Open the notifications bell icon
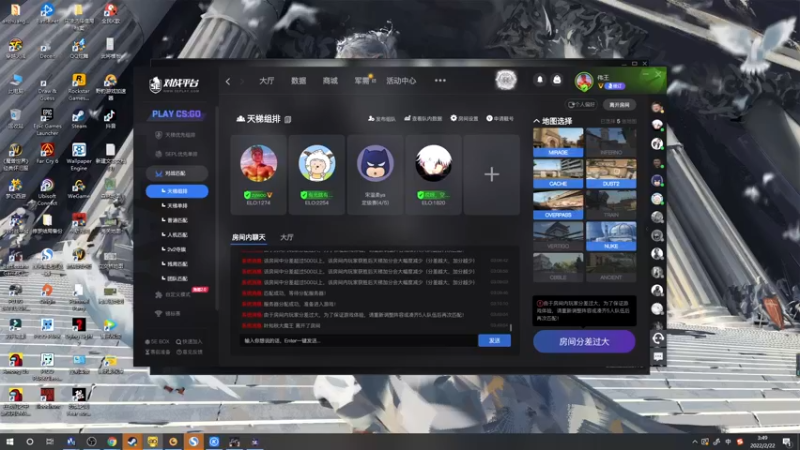This screenshot has width=800, height=450. [540, 80]
